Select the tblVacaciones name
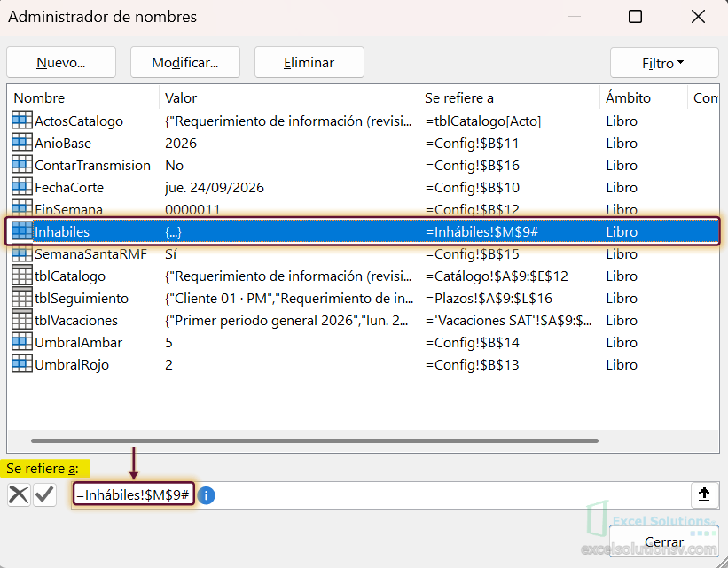Screen dimensions: 728x568 76,321
